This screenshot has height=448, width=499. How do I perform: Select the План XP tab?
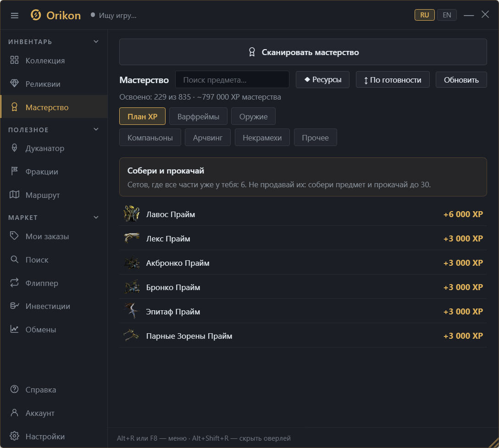(142, 116)
